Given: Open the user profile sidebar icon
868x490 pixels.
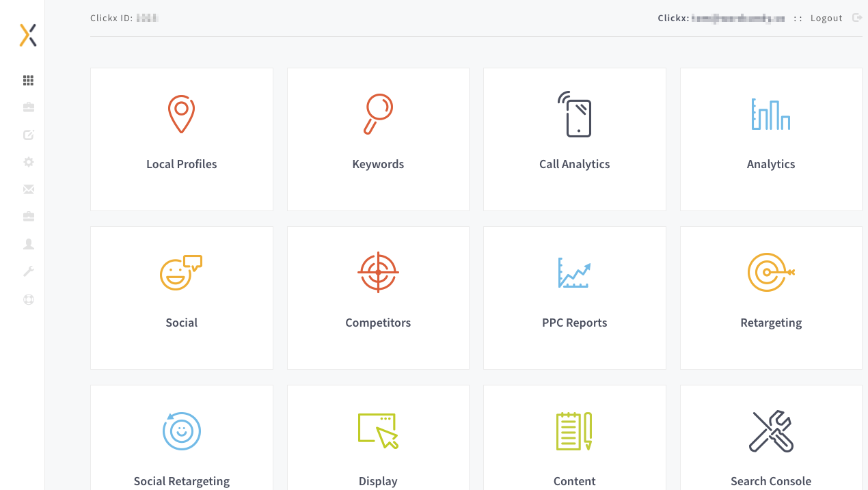Looking at the screenshot, I should 28,244.
